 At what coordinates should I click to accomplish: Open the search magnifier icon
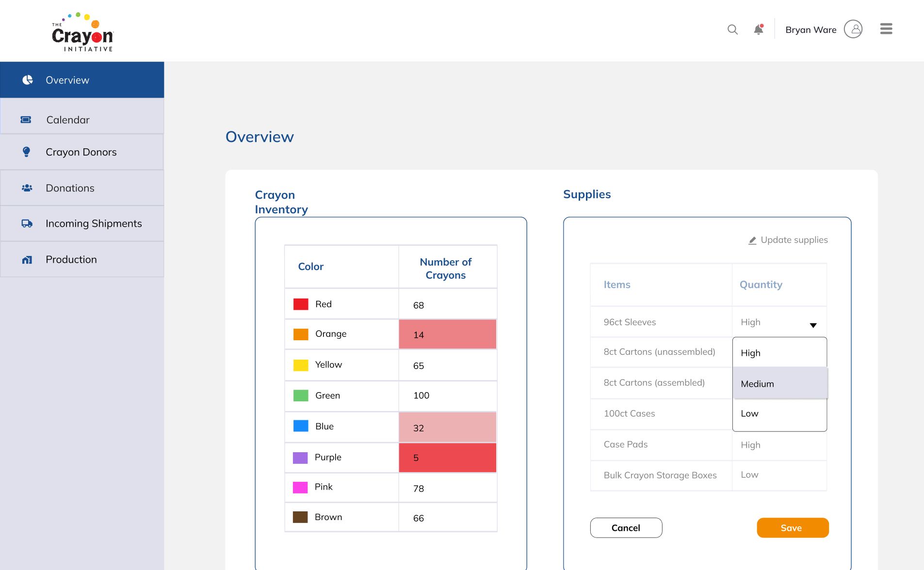tap(732, 30)
